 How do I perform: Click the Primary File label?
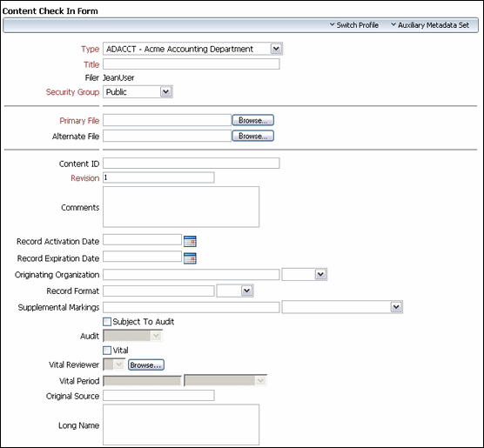click(79, 121)
